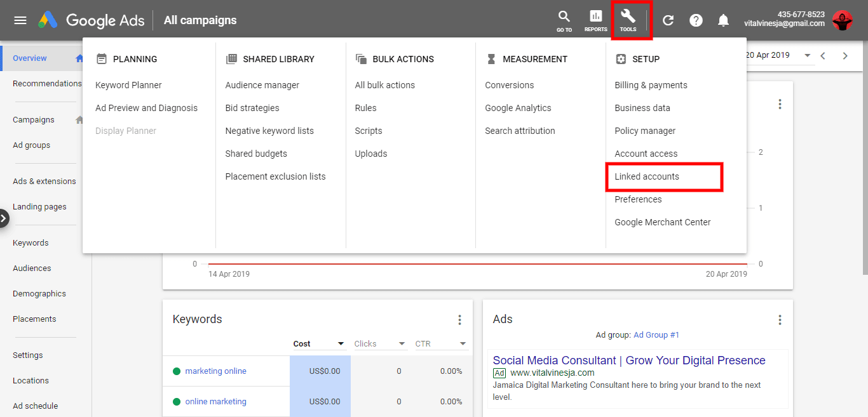This screenshot has width=868, height=417.
Task: Click the user profile avatar
Action: (x=843, y=20)
